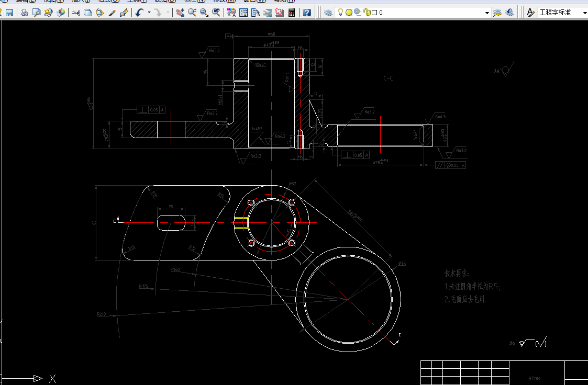
Task: Select the Match Properties brush icon
Action: 112,13
